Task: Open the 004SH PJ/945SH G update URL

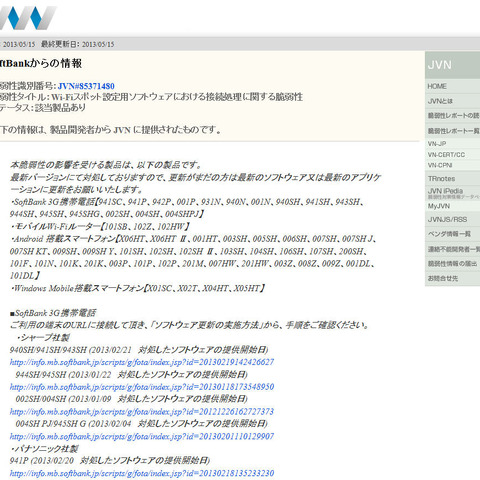Action: [x=142, y=436]
